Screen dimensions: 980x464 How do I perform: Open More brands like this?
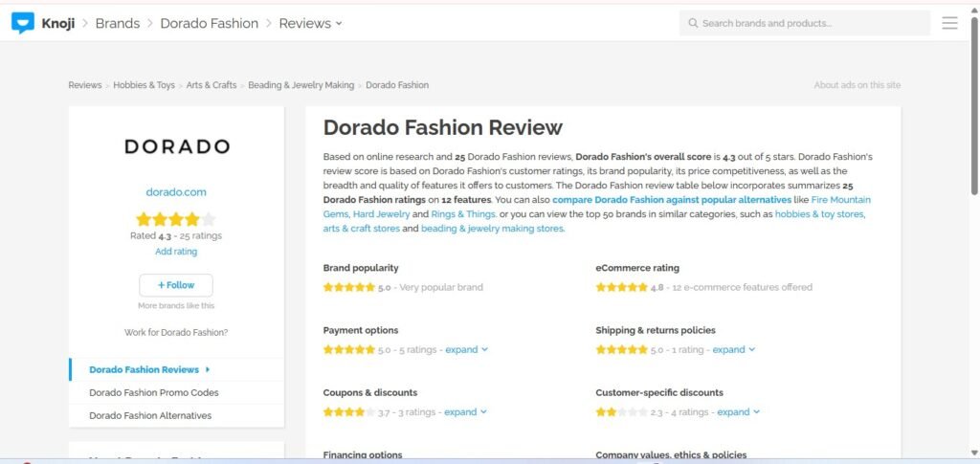tap(176, 306)
